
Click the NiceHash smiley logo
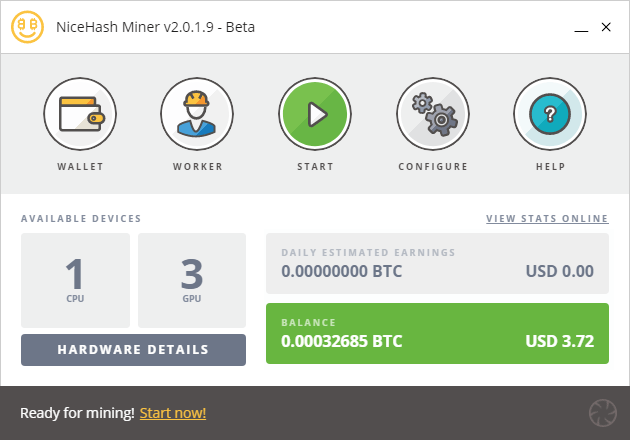(x=27, y=27)
